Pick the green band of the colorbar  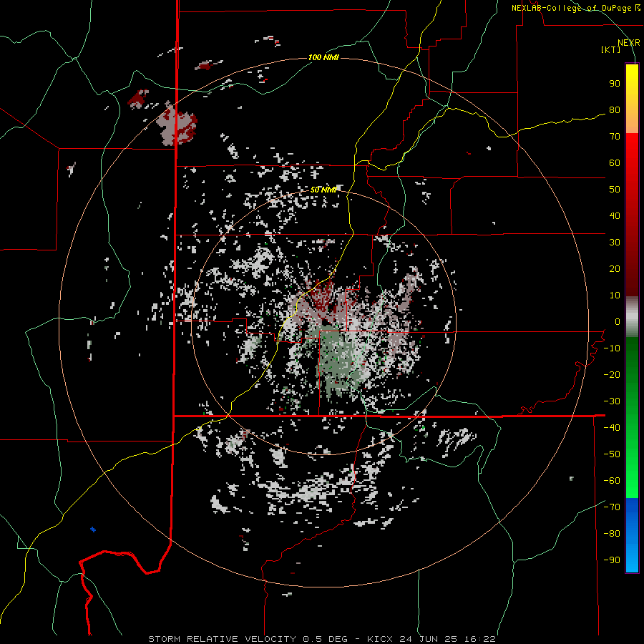pos(632,417)
